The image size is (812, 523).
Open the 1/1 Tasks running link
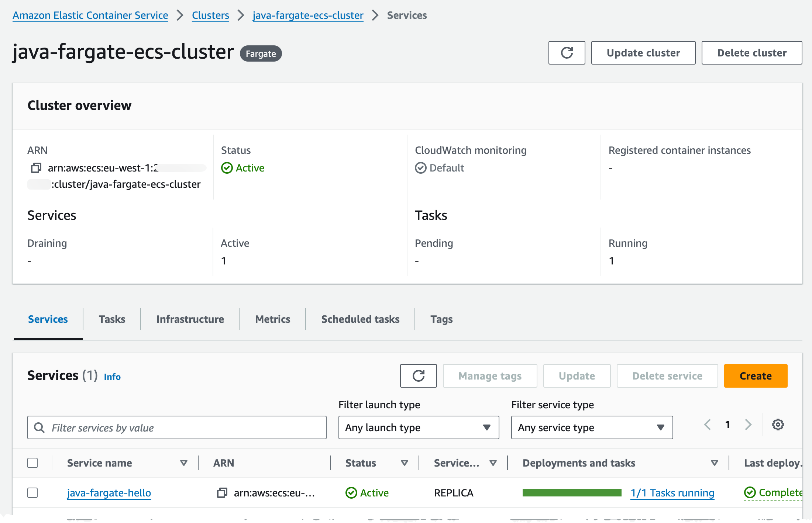pos(672,493)
